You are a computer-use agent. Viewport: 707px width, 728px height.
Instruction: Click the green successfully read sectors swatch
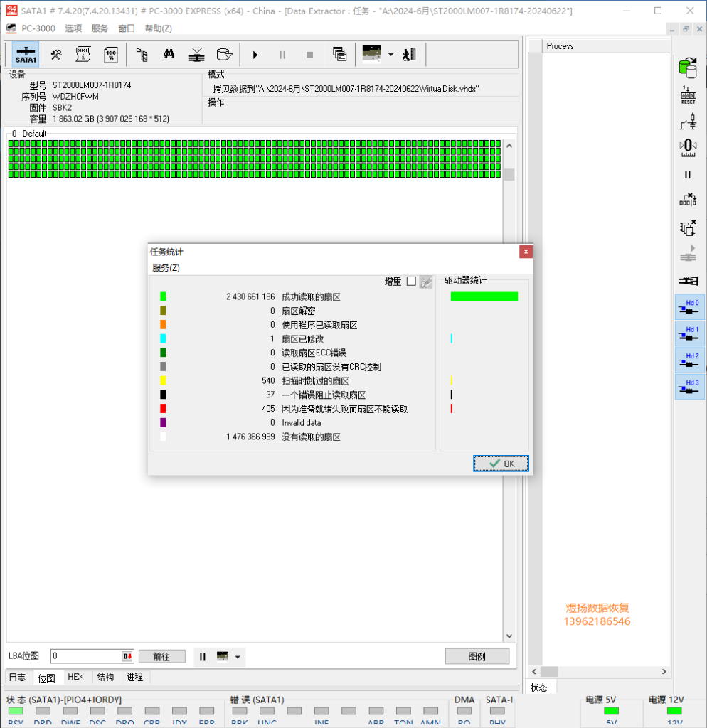[163, 296]
